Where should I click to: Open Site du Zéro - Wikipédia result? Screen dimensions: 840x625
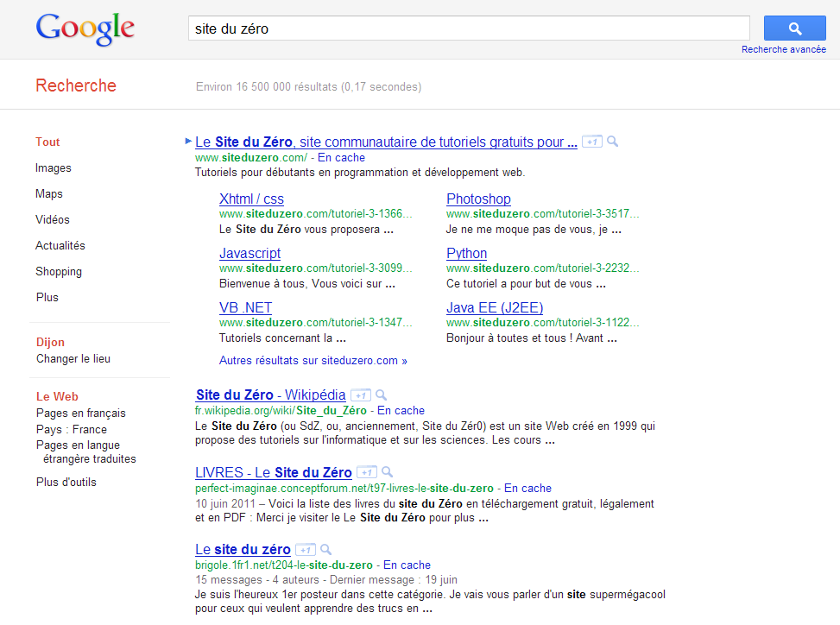(x=270, y=395)
